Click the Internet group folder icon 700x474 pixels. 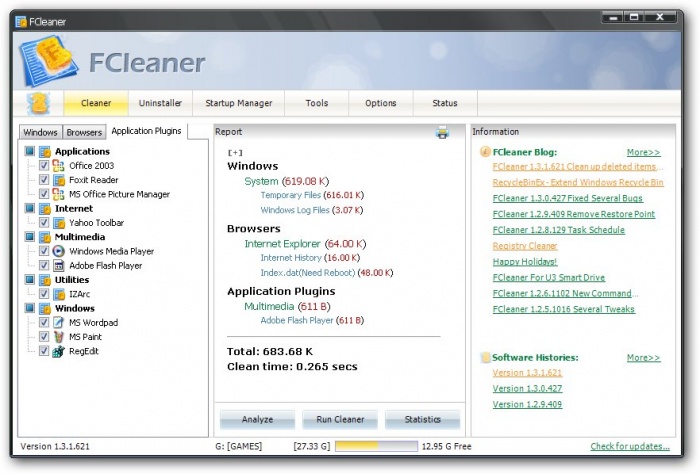45,208
